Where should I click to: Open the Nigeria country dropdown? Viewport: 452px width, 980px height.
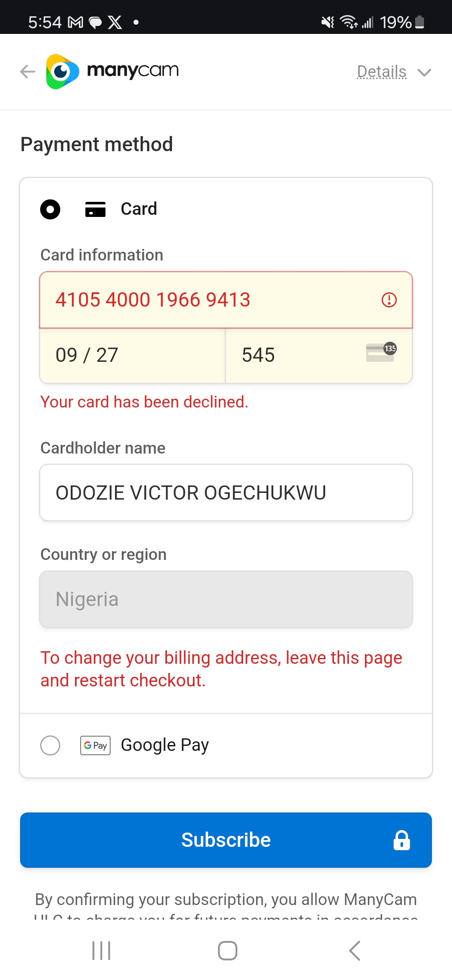(x=226, y=599)
